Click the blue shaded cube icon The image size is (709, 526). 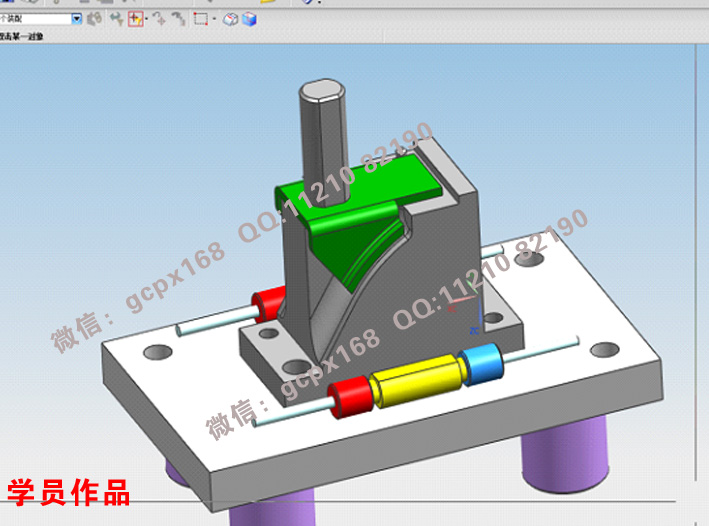coord(249,19)
